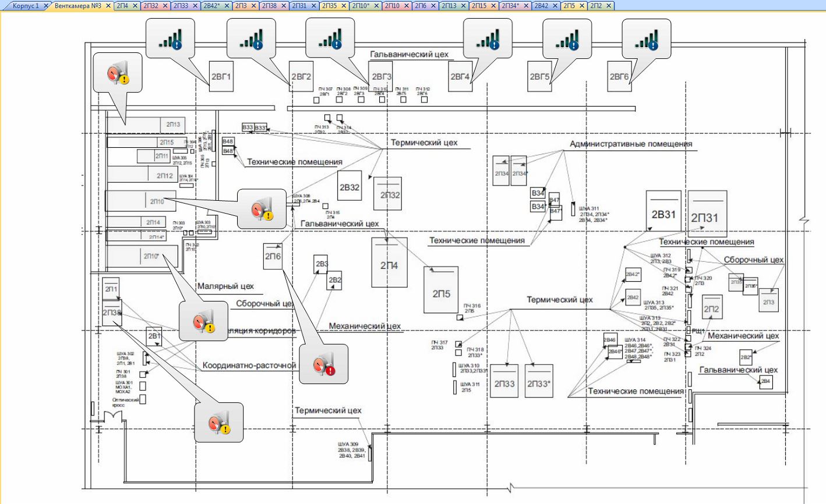Open the red-alarm gauge icon for 2П6
Screen dimensions: 826x504
(323, 364)
